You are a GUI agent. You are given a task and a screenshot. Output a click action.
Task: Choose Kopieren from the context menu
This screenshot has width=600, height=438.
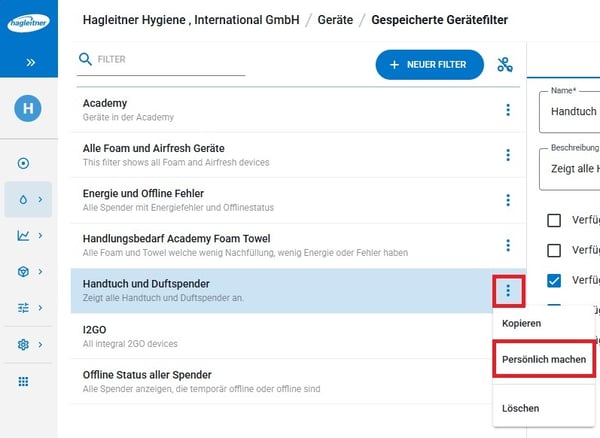coord(522,324)
